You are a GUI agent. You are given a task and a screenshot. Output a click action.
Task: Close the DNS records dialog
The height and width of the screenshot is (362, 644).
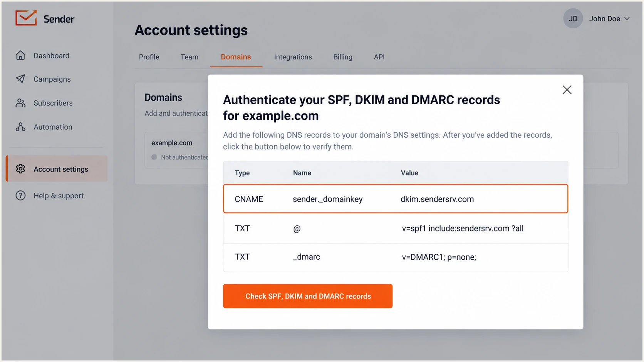pos(567,90)
